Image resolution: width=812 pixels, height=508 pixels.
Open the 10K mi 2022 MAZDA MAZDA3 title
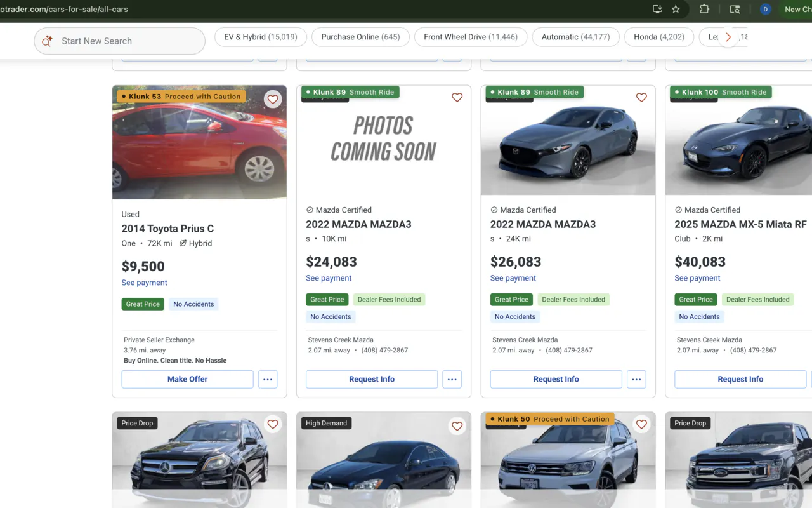(x=358, y=224)
